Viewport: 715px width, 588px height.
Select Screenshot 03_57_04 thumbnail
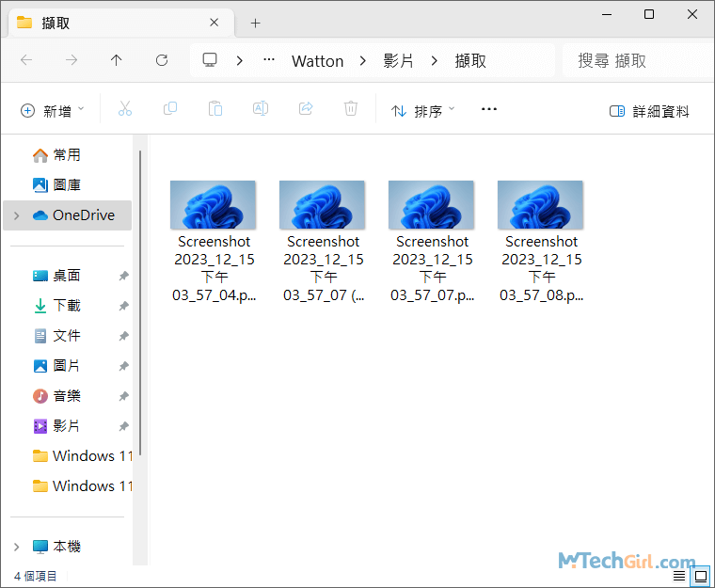pyautogui.click(x=214, y=205)
